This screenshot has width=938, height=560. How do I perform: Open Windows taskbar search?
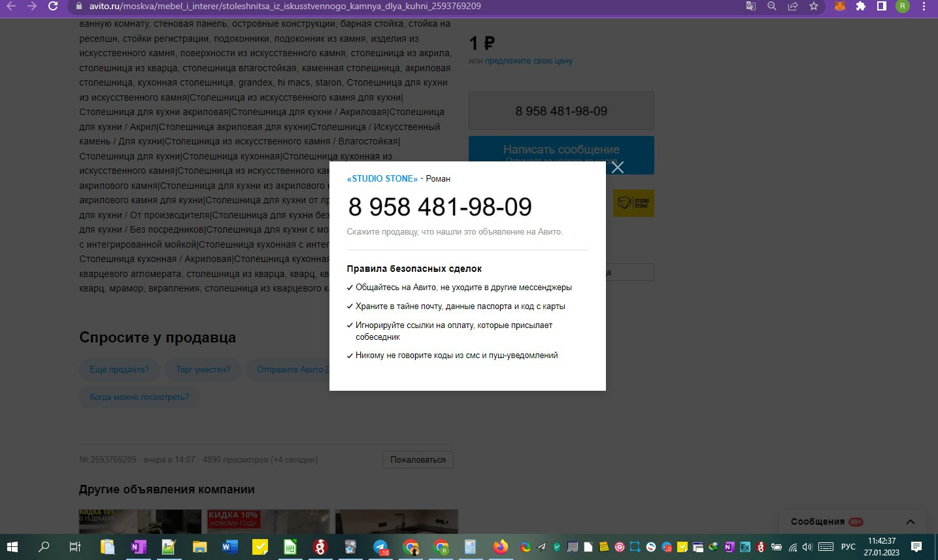[x=44, y=547]
